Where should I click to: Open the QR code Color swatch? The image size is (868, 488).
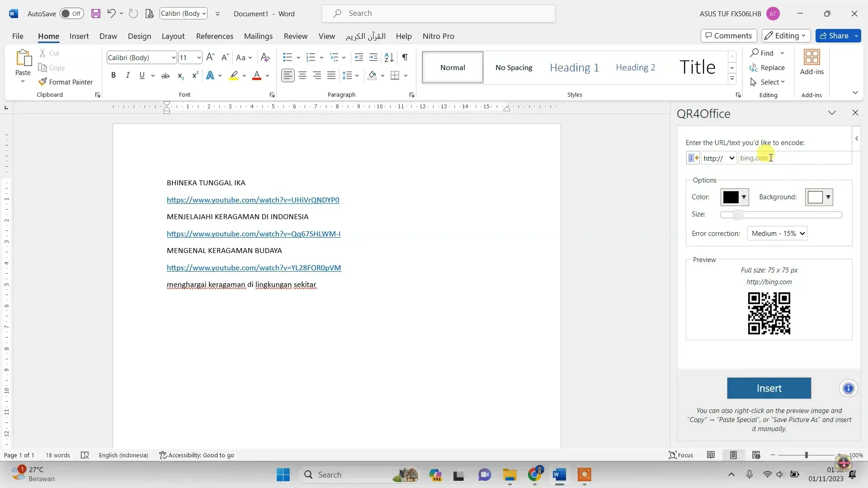(735, 197)
